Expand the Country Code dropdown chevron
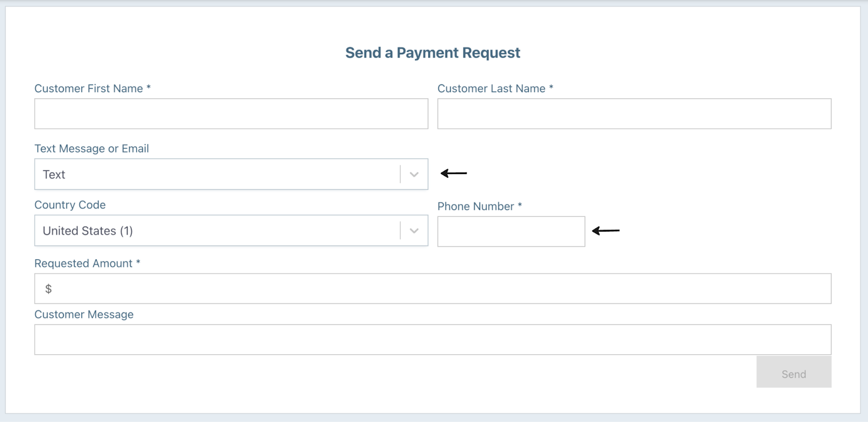868x422 pixels. point(414,231)
